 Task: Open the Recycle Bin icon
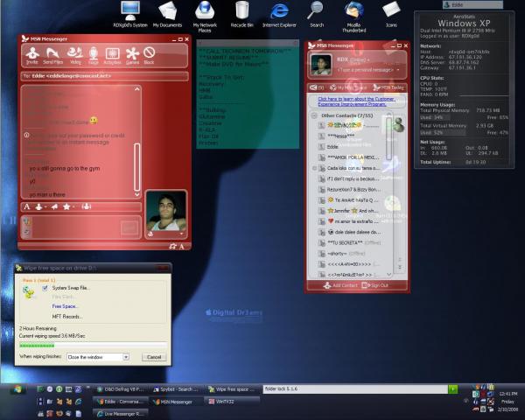coord(242,14)
